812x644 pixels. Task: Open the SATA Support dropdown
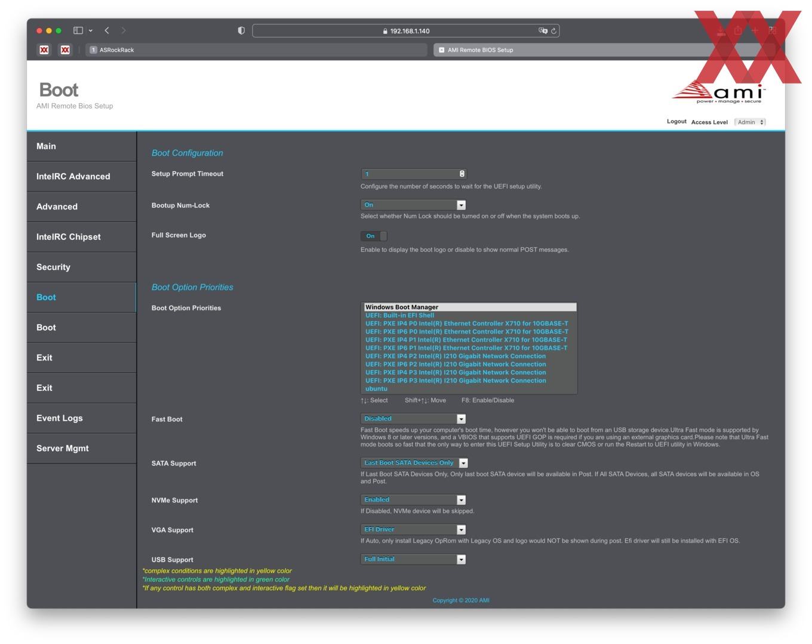(x=414, y=463)
